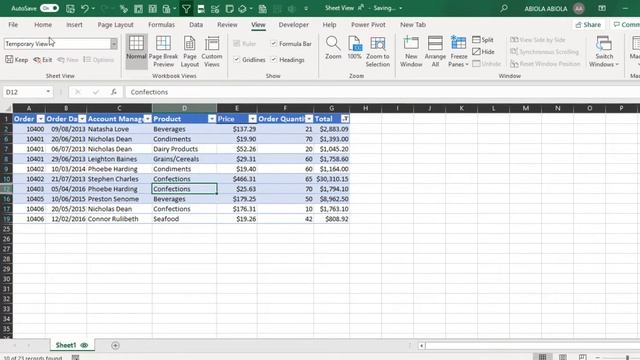Open the Insert tab
This screenshot has height=360, width=640.
74,24
